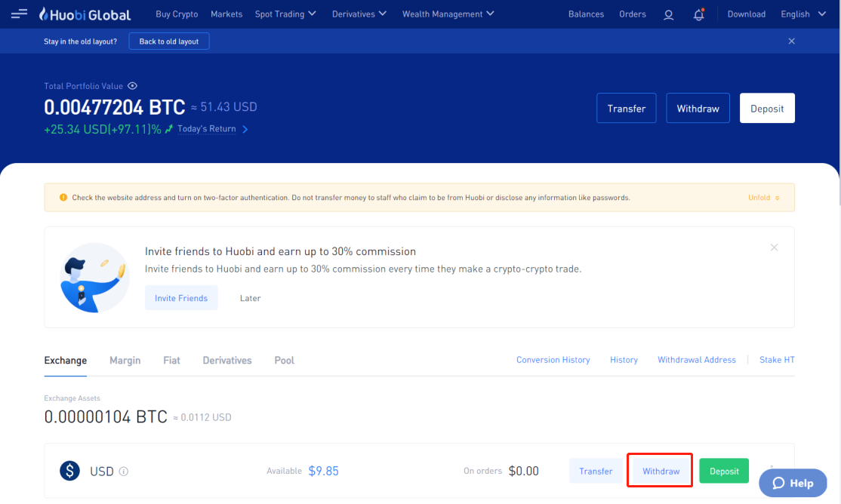Image resolution: width=841 pixels, height=504 pixels.
Task: Click Later on the invite card
Action: [250, 298]
